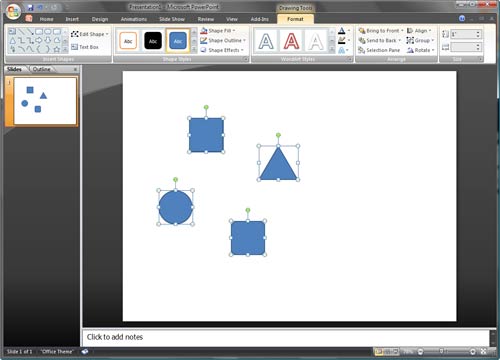The height and width of the screenshot is (360, 500).
Task: Click to add notes area
Action: 286,337
